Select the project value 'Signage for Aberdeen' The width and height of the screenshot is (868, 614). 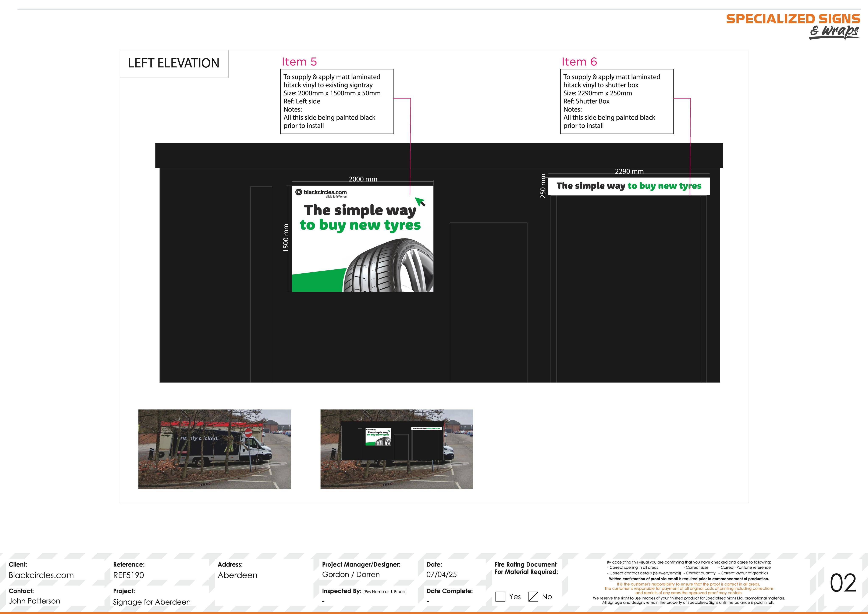coord(152,602)
